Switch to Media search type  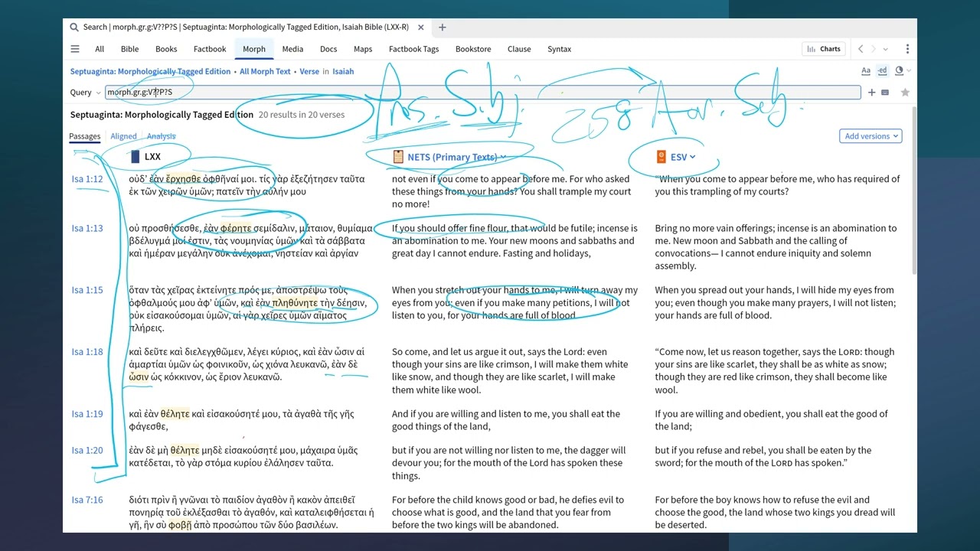coord(292,49)
